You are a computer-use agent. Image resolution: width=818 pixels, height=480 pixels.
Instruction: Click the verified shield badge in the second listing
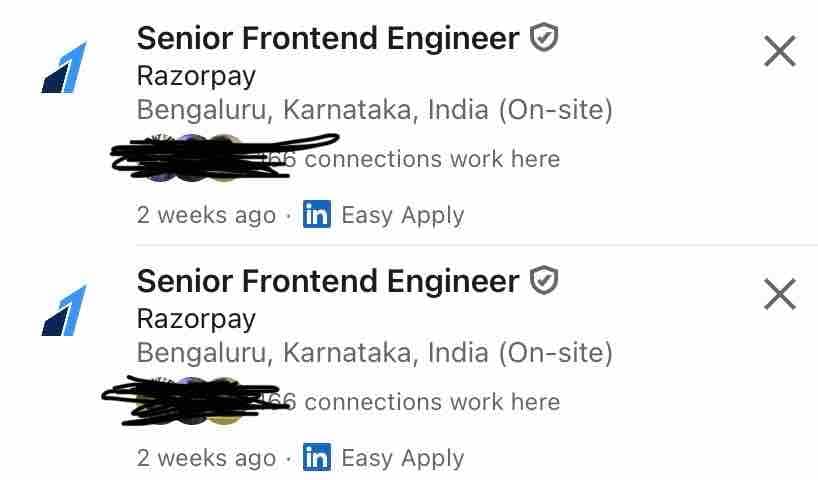pos(543,281)
